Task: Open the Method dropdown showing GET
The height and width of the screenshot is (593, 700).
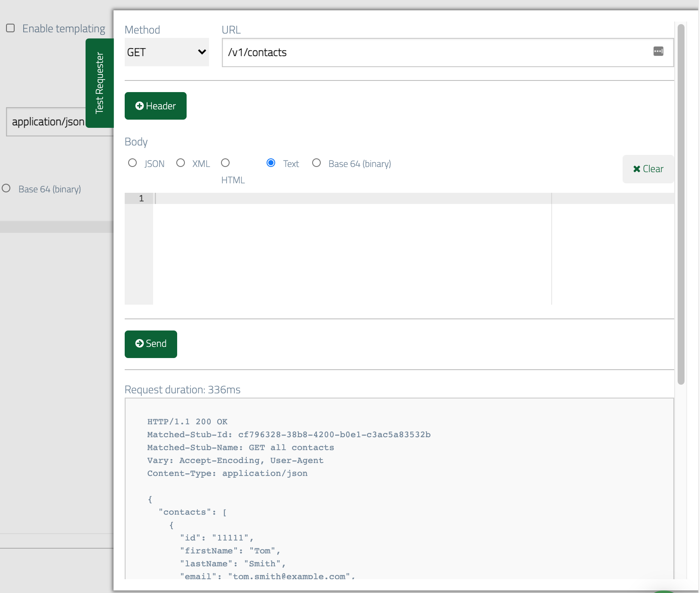Action: [x=167, y=52]
